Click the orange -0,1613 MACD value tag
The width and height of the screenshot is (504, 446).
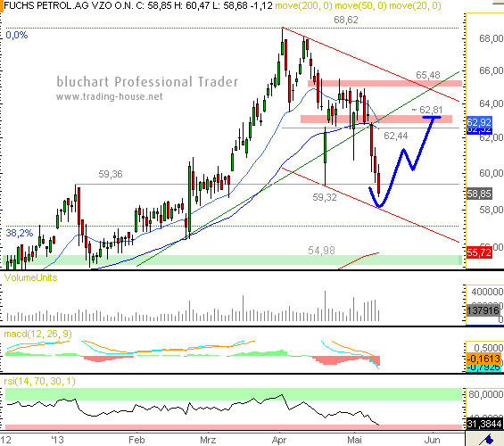[483, 359]
